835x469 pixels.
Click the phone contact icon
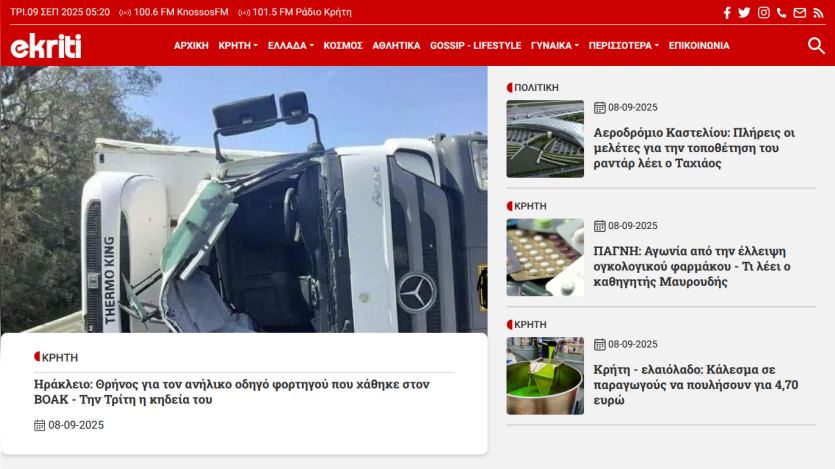781,13
